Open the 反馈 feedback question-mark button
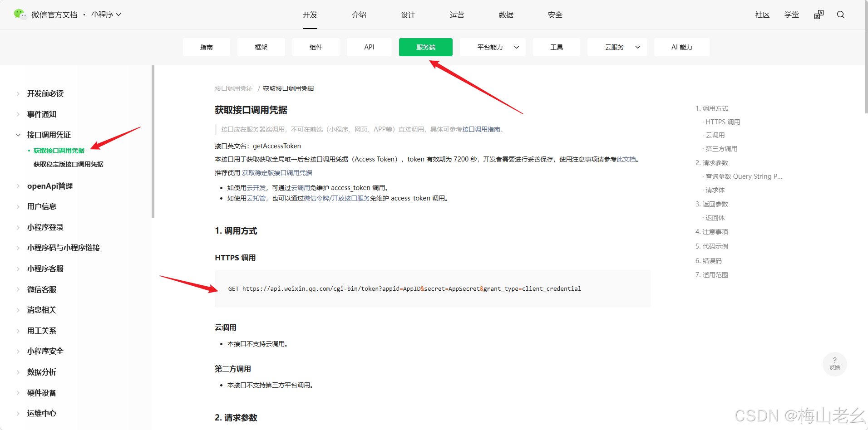Viewport: 868px width, 430px height. tap(834, 364)
